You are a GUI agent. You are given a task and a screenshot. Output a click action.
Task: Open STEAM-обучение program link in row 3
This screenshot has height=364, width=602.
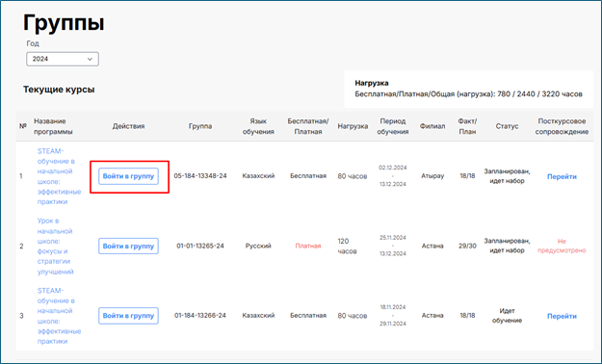[x=59, y=316]
